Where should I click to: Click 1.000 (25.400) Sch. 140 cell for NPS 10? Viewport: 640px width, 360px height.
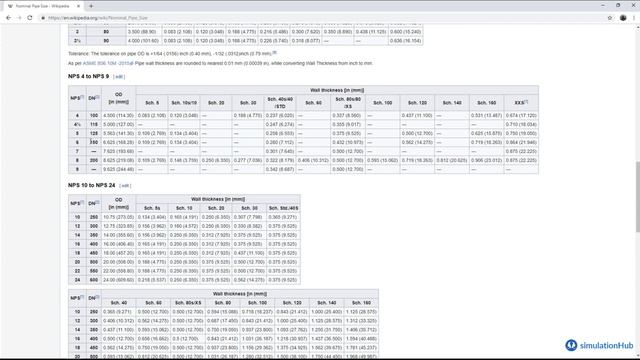point(327,312)
